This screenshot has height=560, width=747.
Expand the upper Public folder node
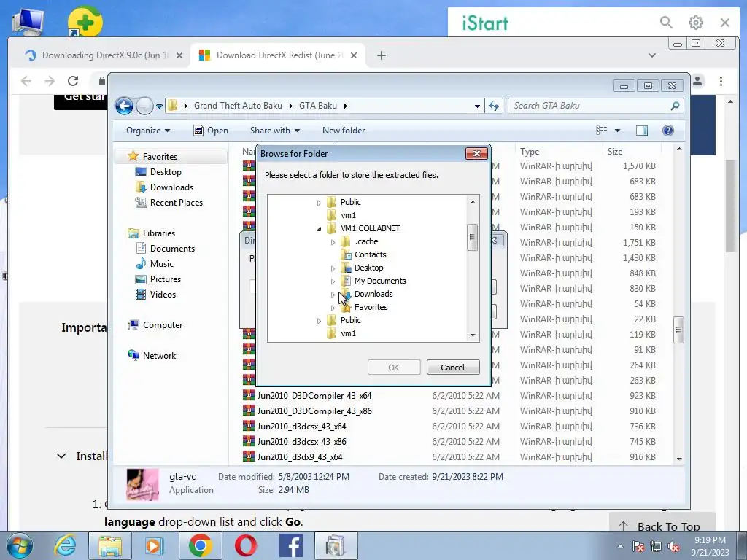tap(319, 203)
